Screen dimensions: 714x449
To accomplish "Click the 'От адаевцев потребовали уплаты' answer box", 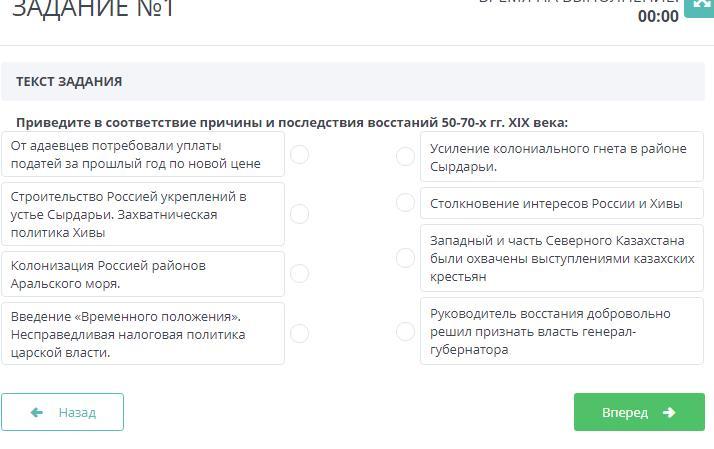I will tap(143, 154).
